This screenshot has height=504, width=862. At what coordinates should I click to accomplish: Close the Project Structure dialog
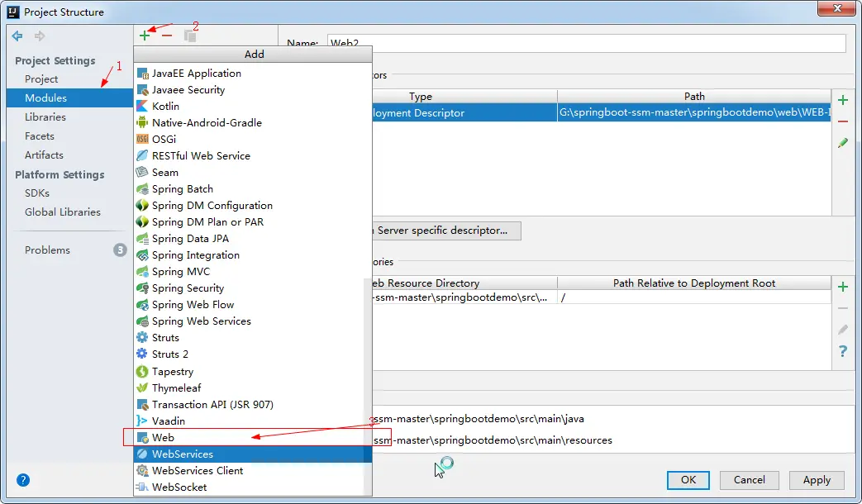click(x=836, y=8)
